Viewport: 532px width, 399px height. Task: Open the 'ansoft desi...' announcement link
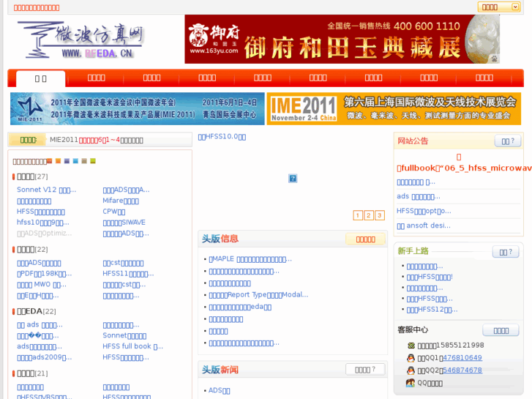click(x=424, y=225)
